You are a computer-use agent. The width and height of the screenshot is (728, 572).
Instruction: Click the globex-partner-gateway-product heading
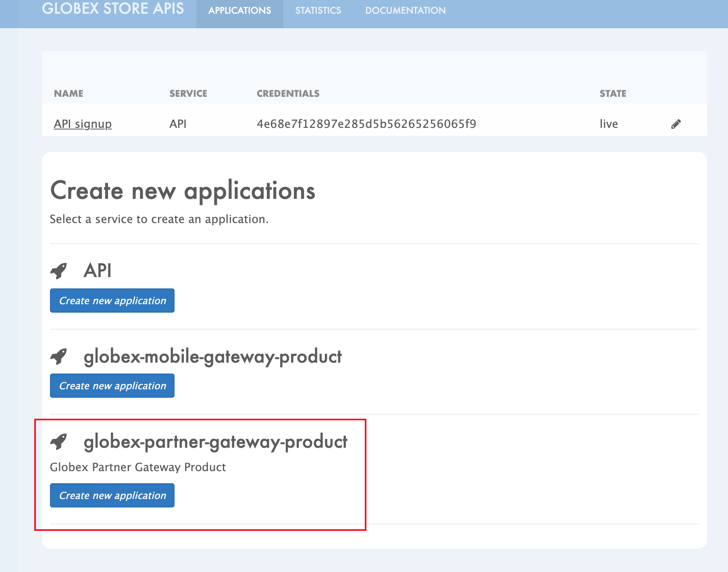point(216,442)
